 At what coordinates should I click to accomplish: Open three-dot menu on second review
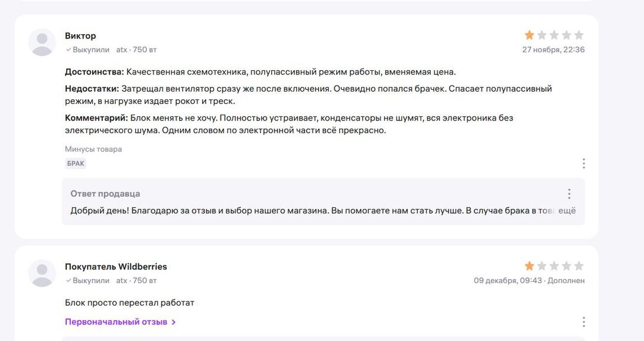[x=583, y=322]
